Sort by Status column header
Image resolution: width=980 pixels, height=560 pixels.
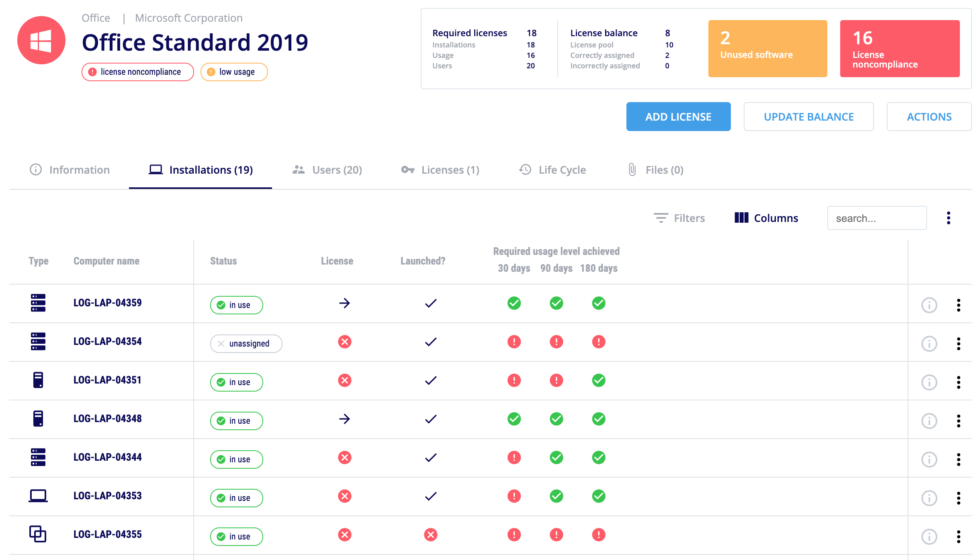223,261
